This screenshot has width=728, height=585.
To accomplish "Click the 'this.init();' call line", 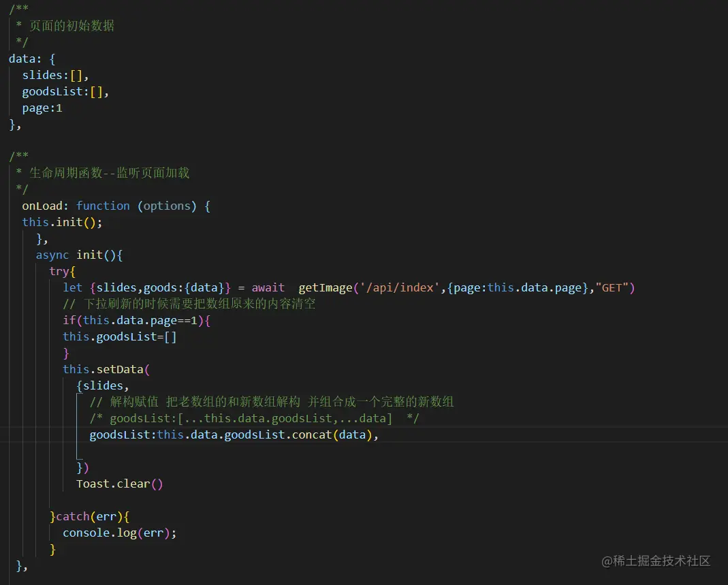I will [x=62, y=222].
